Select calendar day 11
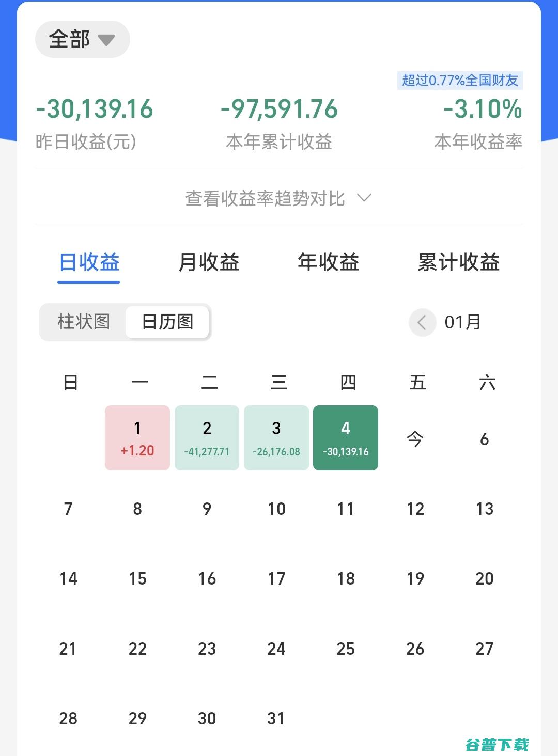 (346, 509)
